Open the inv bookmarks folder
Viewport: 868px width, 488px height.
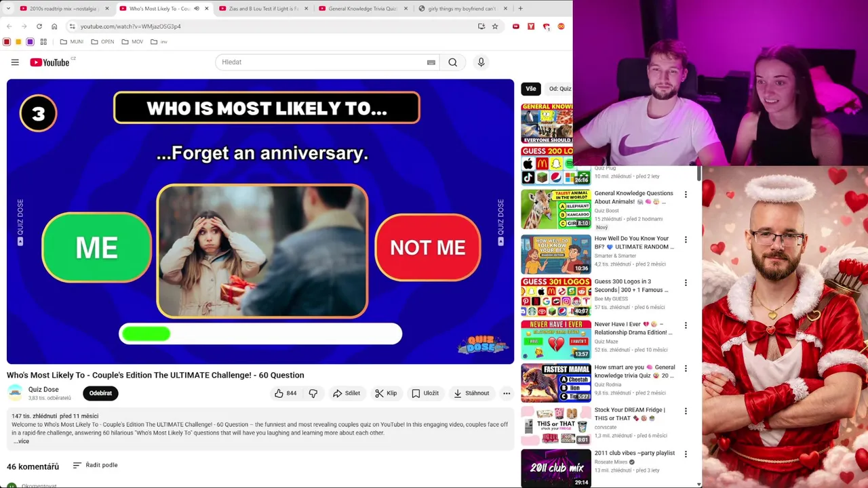click(x=159, y=42)
